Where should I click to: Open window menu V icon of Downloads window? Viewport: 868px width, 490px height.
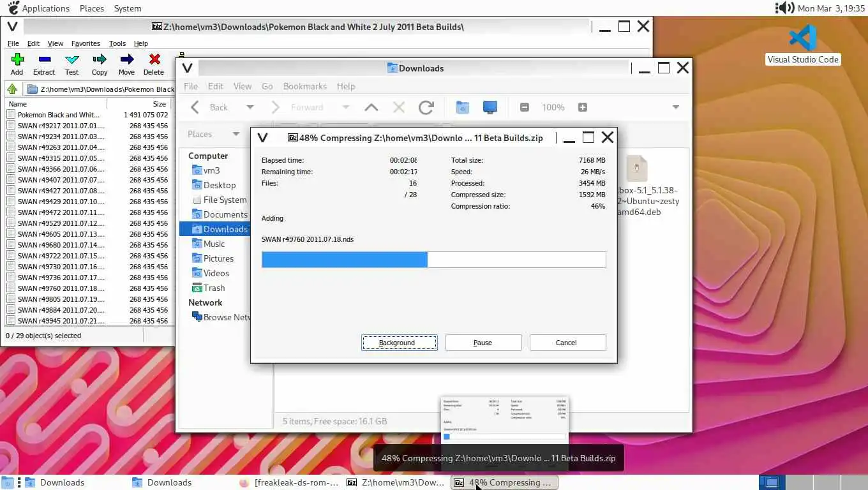click(x=187, y=68)
